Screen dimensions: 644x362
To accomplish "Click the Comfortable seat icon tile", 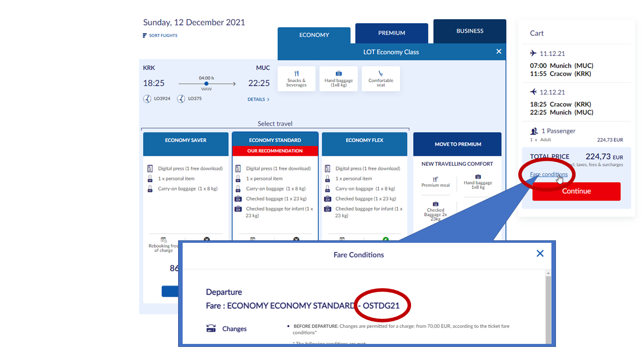I will [381, 79].
